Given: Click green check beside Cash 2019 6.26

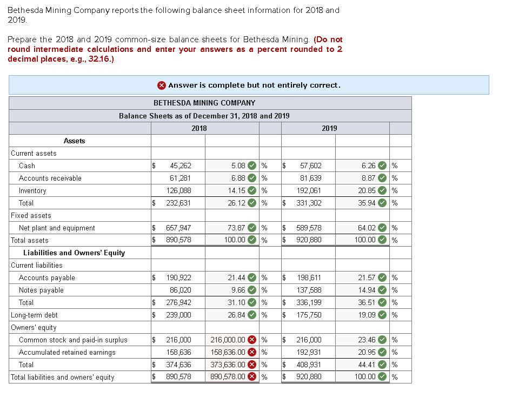Looking at the screenshot, I should coord(382,166).
